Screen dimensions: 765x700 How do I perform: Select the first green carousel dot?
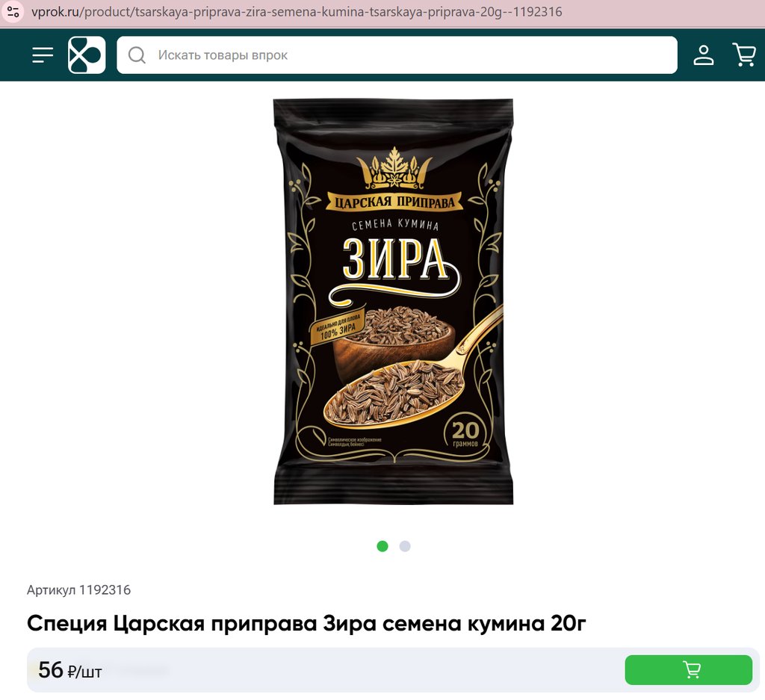point(382,546)
